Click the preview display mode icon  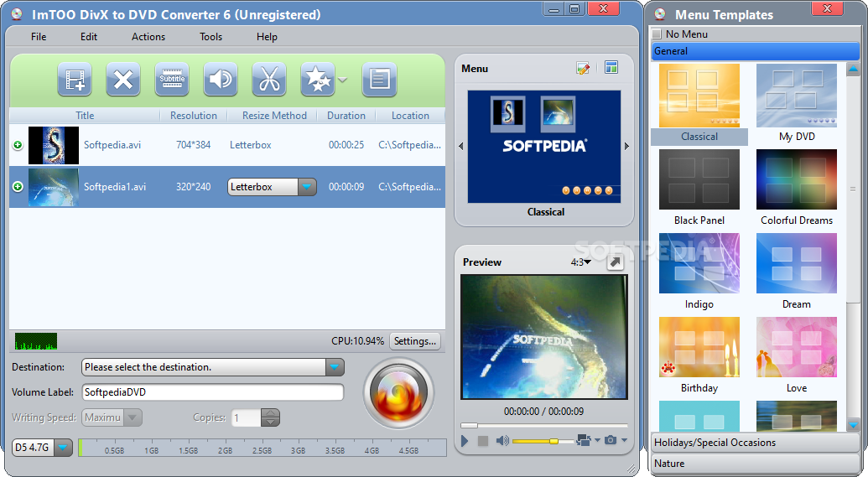coord(583,440)
